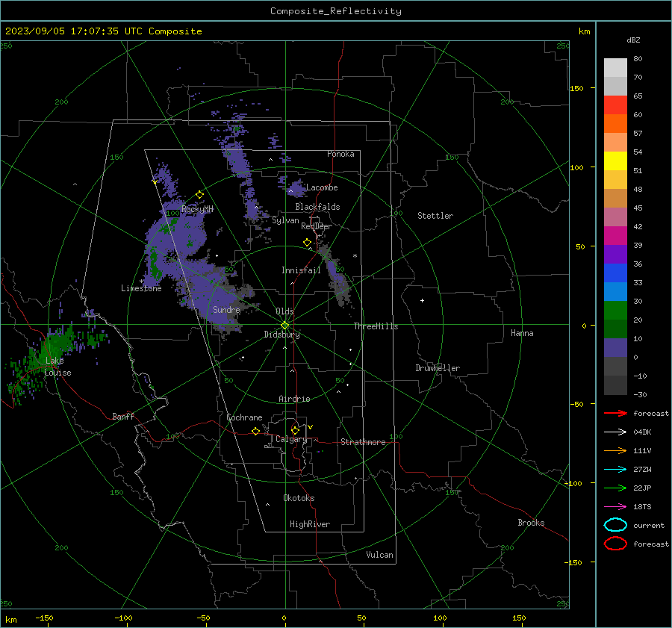Click the Brooks city label
Screen dimensions: 672x628
[531, 523]
